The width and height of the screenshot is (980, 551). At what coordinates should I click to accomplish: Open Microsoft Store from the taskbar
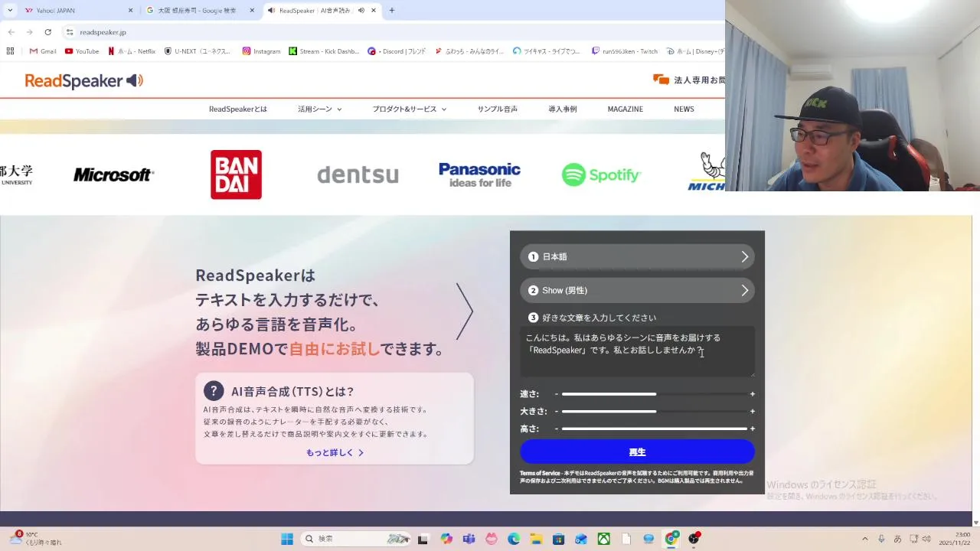pos(559,539)
